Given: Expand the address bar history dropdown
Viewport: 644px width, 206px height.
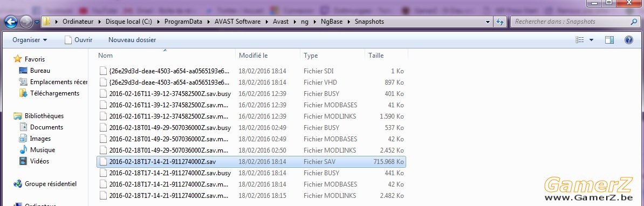Looking at the screenshot, I should pyautogui.click(x=488, y=22).
